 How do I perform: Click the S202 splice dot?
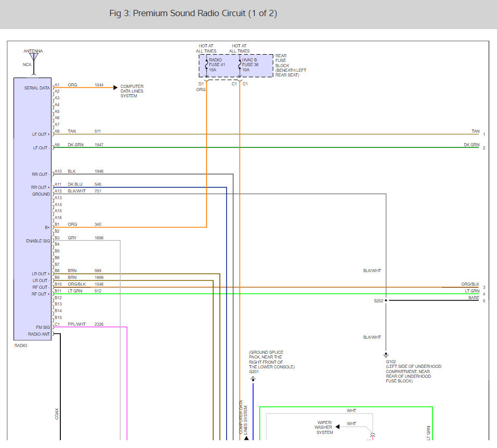(x=386, y=300)
